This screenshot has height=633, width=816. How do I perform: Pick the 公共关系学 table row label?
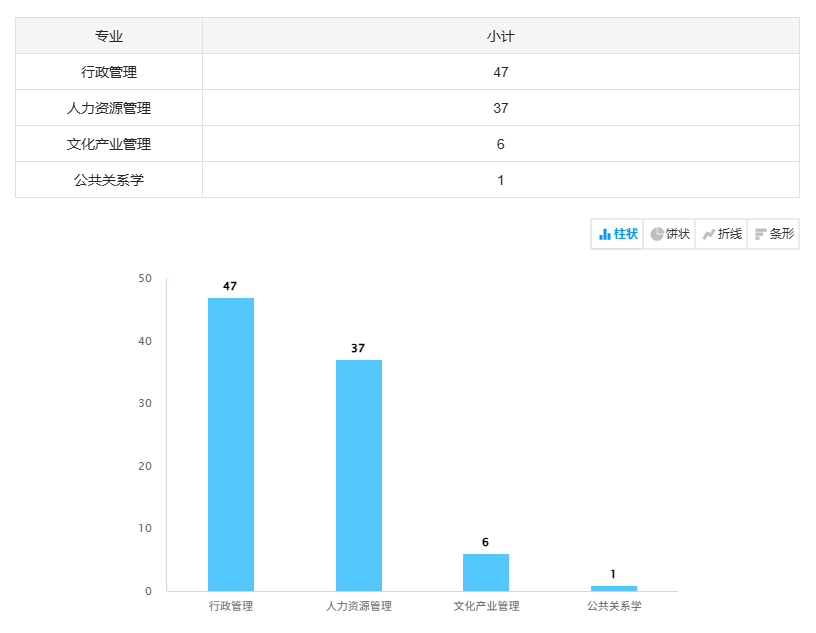point(109,180)
